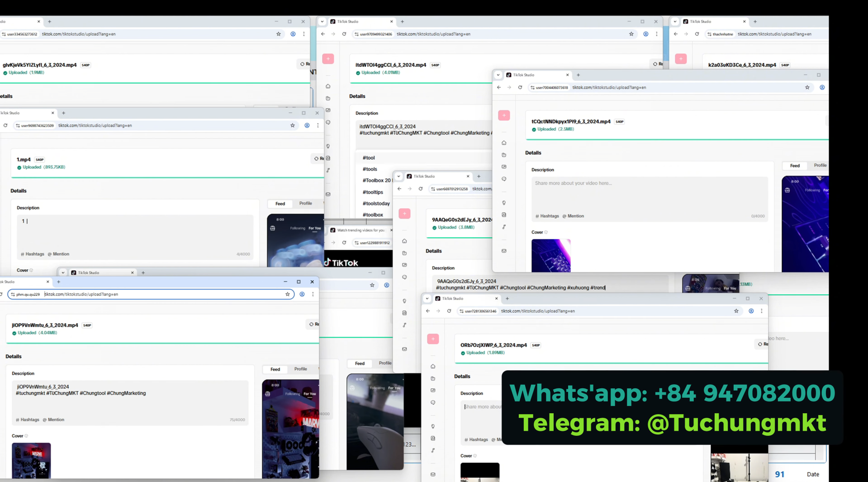Viewport: 868px width, 482px height.
Task: Choose #toolstoday hashtag suggestion
Action: pos(376,204)
